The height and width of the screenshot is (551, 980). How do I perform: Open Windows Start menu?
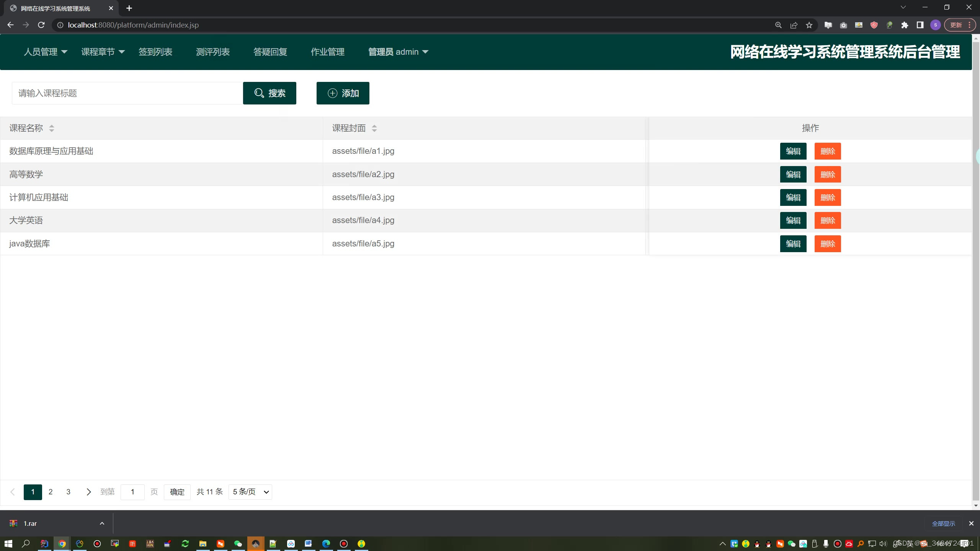click(8, 543)
